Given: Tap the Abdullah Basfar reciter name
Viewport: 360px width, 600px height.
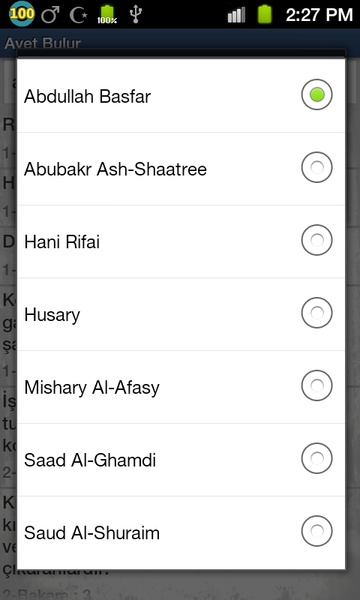Looking at the screenshot, I should tap(87, 96).
